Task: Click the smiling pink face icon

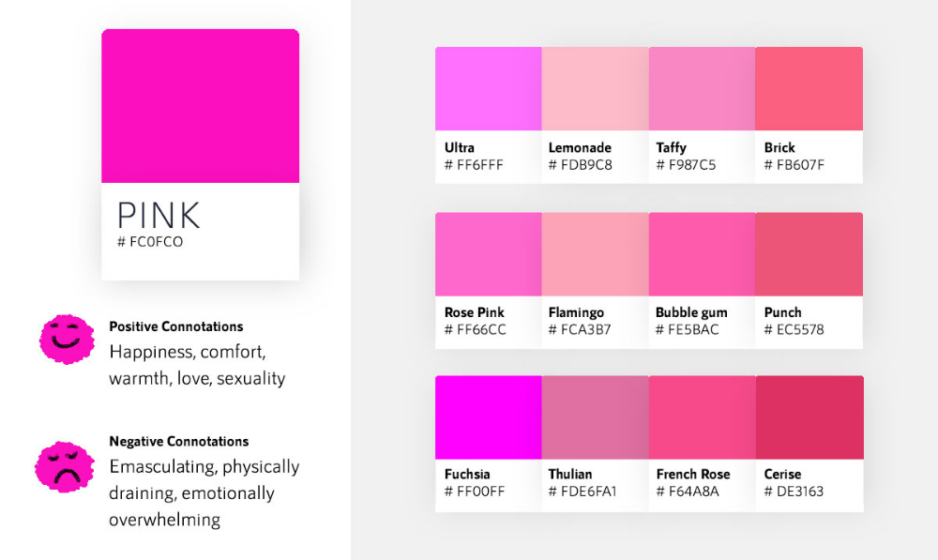Action: [66, 339]
